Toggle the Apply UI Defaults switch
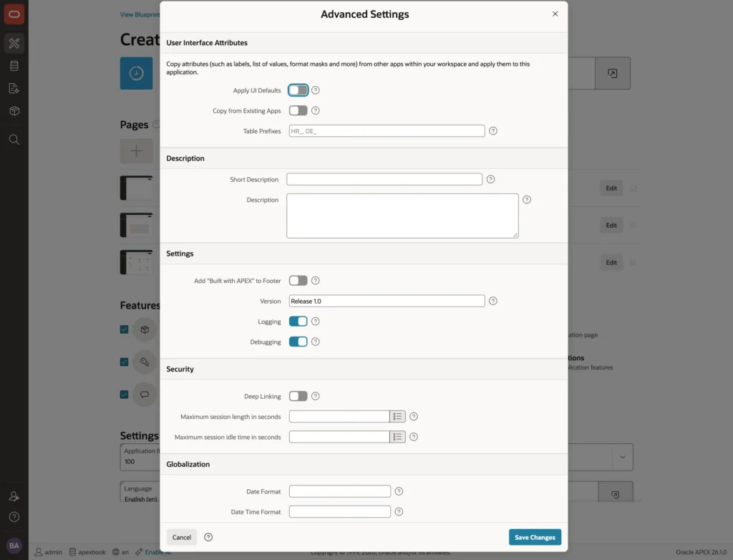The width and height of the screenshot is (733, 560). coord(298,90)
